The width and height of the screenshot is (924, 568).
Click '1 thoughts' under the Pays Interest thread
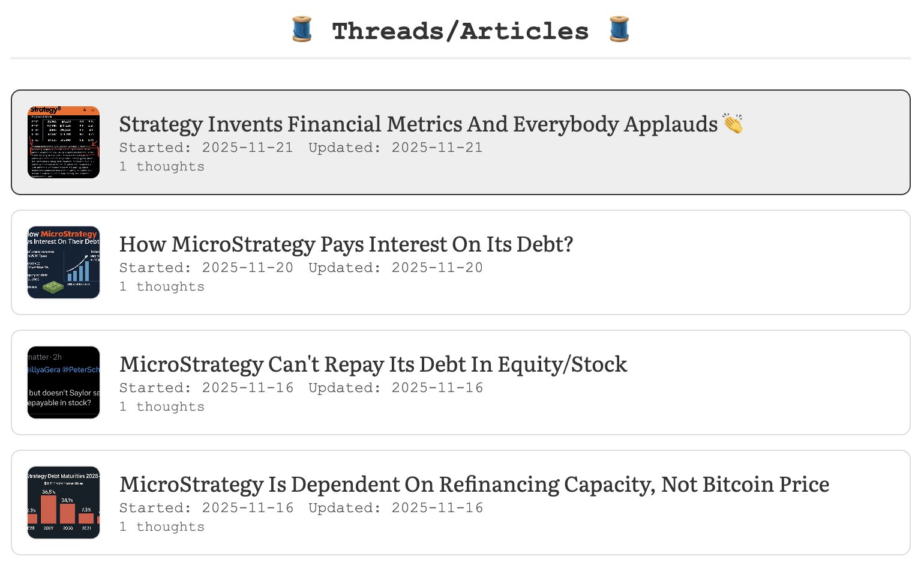point(161,287)
